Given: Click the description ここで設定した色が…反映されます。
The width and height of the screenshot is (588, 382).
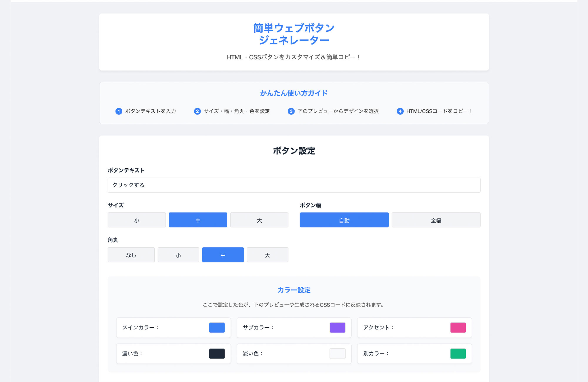Looking at the screenshot, I should coord(294,305).
